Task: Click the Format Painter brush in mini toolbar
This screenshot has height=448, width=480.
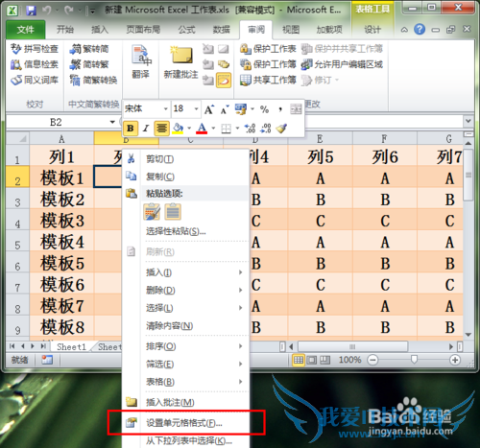Action: coord(281,129)
